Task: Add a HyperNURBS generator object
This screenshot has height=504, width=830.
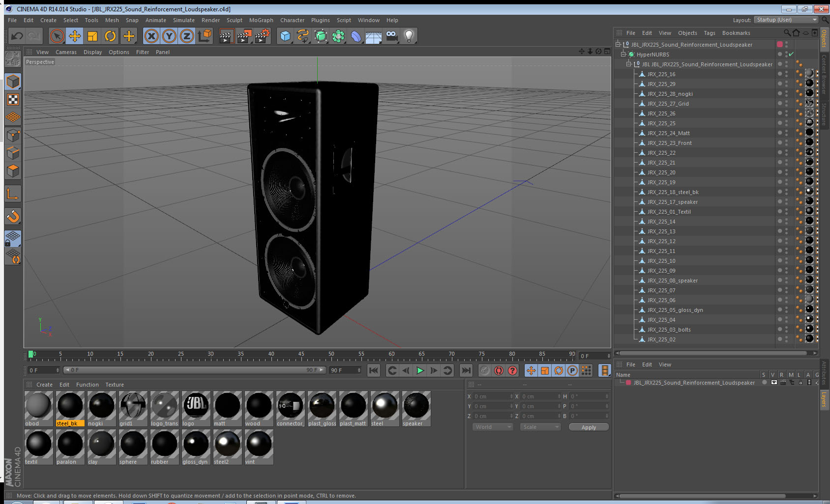Action: (321, 36)
